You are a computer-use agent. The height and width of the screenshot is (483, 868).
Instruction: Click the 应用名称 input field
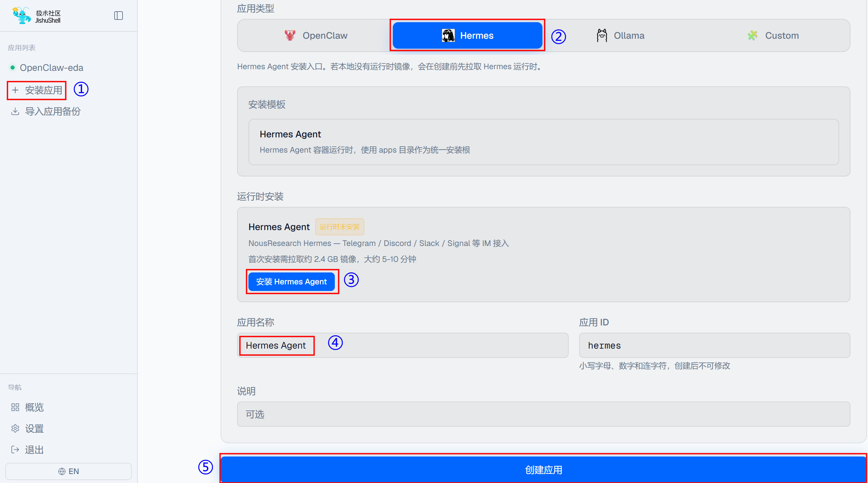tap(403, 345)
